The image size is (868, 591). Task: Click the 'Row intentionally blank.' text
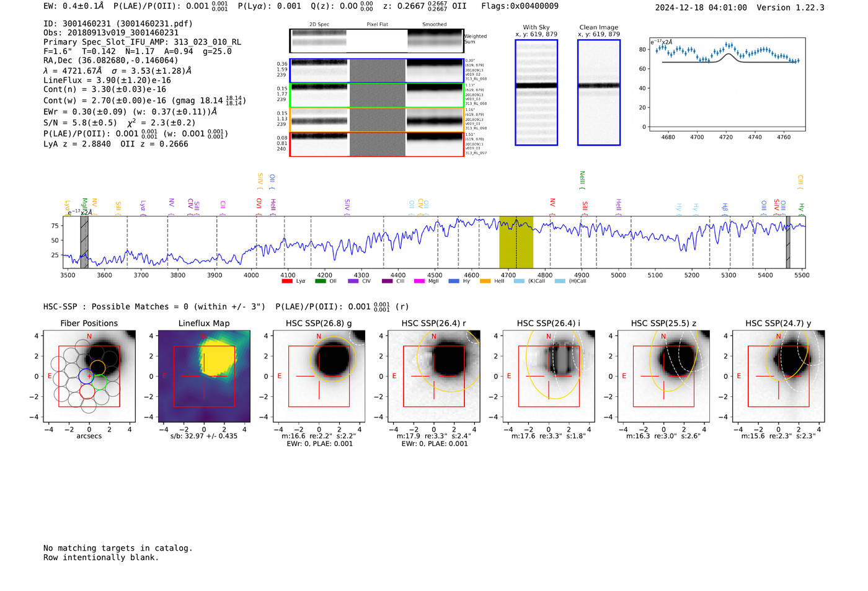coord(101,558)
